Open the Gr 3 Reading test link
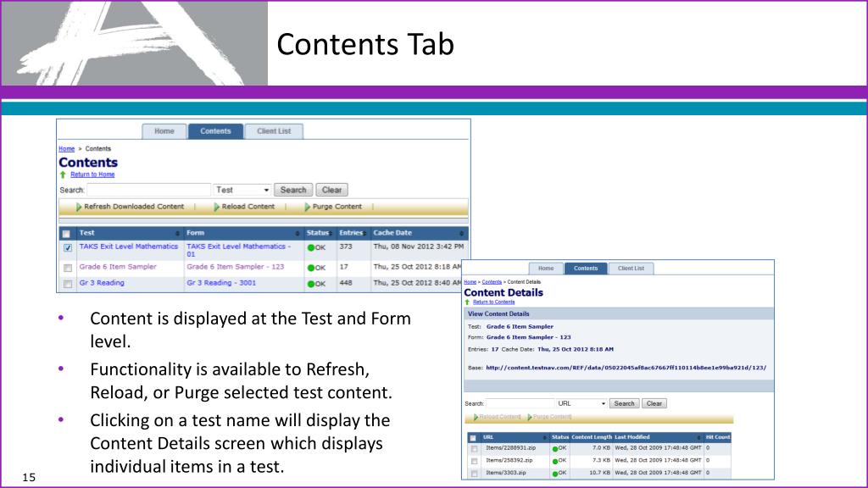This screenshot has height=488, width=868. click(x=102, y=283)
